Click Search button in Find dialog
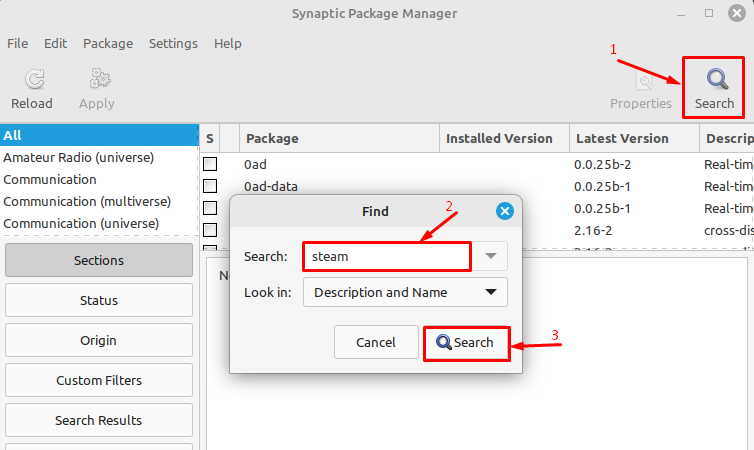754x450 pixels. coord(466,342)
